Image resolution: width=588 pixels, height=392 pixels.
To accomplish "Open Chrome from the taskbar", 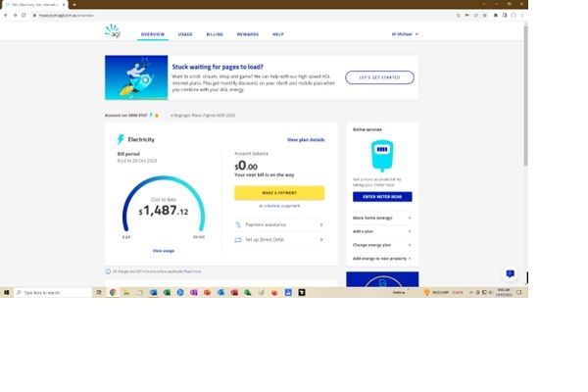I will pyautogui.click(x=113, y=292).
